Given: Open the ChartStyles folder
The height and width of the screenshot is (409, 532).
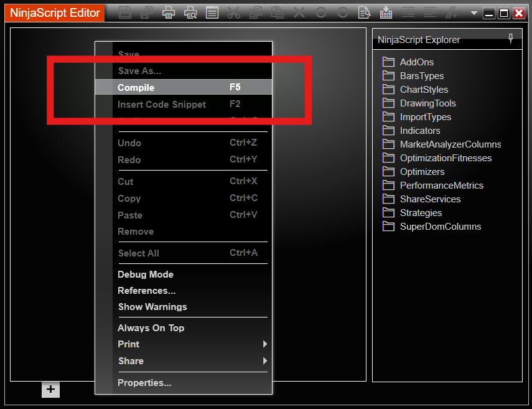Looking at the screenshot, I should pyautogui.click(x=415, y=90).
